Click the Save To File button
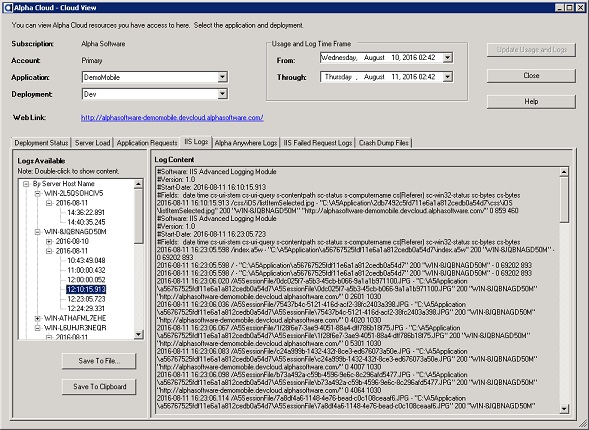 point(99,361)
